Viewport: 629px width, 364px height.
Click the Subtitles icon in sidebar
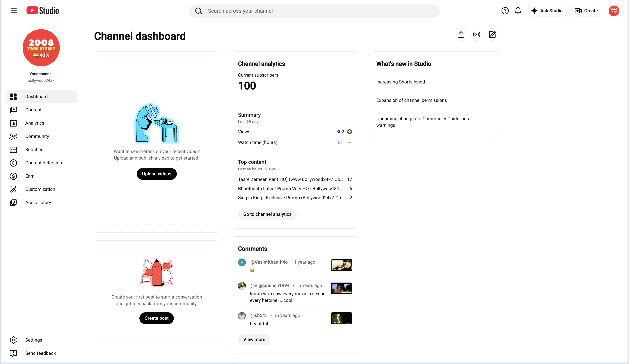13,149
